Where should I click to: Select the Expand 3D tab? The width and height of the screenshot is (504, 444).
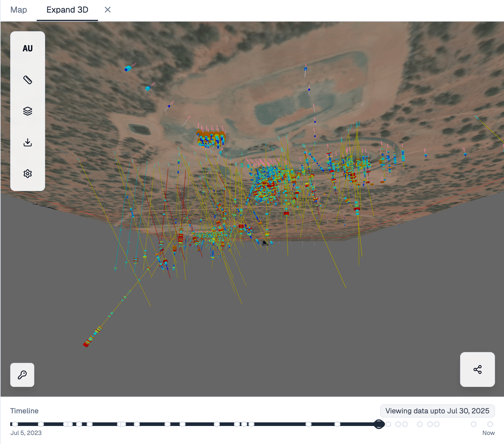67,10
